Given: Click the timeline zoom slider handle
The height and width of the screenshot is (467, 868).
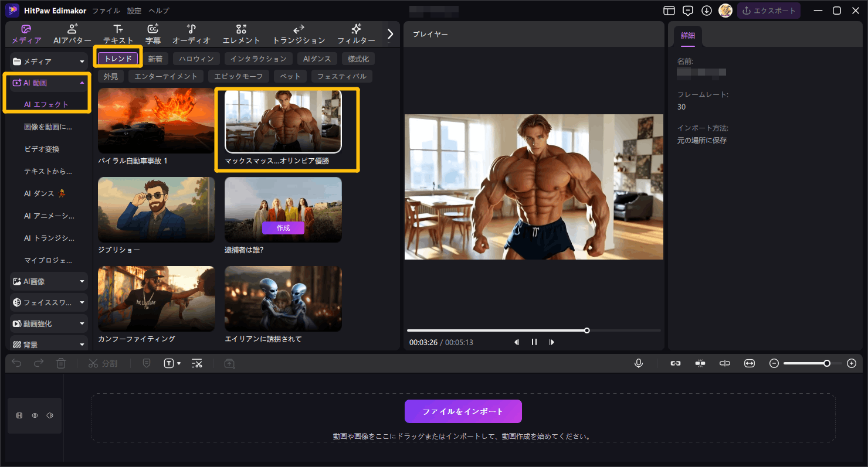Looking at the screenshot, I should tap(826, 363).
